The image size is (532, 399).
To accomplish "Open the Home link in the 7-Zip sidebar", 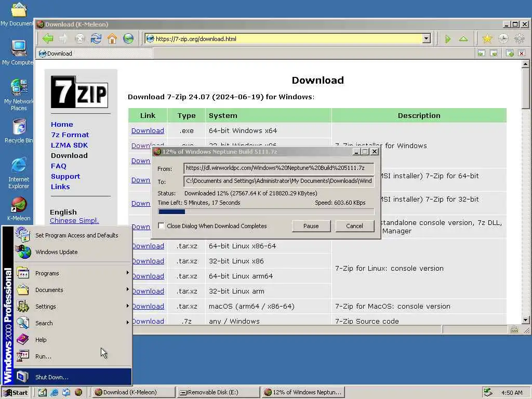I will click(x=62, y=125).
